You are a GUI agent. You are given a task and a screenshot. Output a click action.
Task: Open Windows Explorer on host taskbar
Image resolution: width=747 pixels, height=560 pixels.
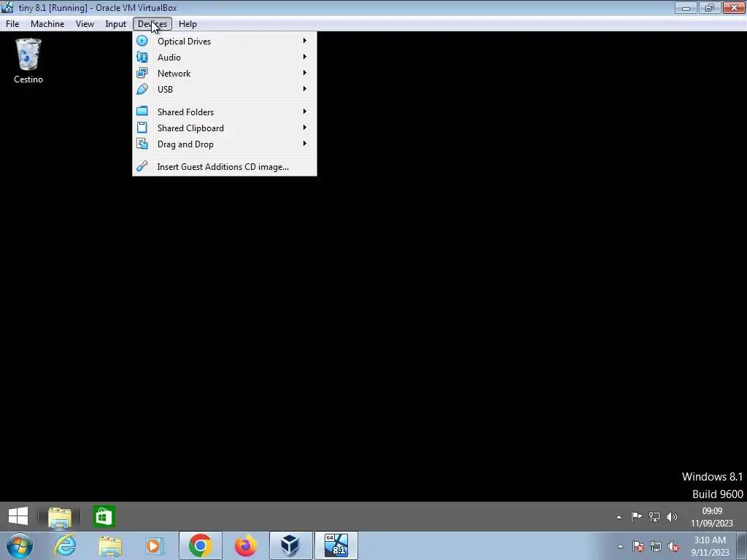[x=110, y=545]
